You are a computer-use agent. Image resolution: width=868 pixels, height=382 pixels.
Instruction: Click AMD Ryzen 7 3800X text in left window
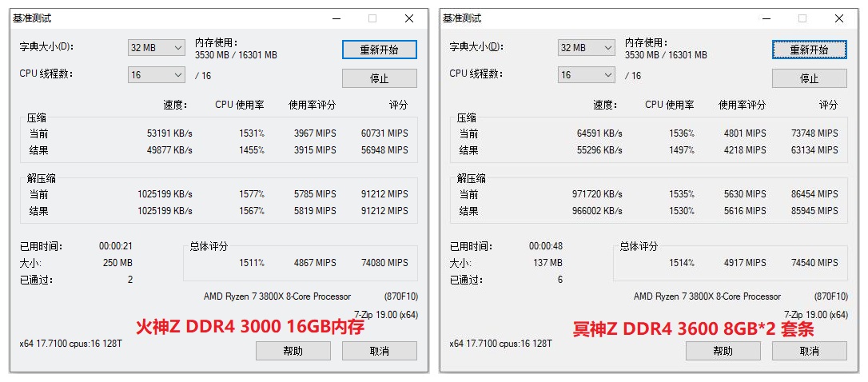point(277,296)
